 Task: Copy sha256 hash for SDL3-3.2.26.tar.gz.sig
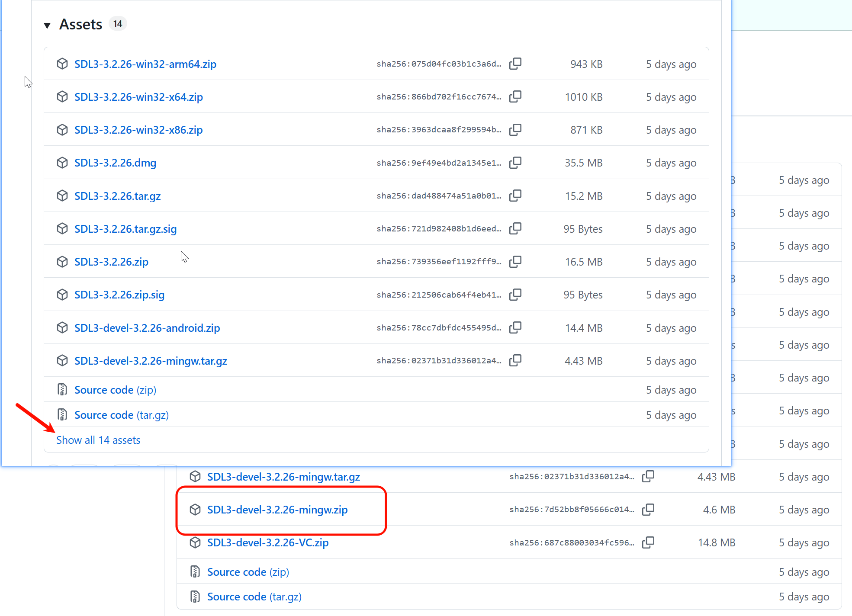point(515,228)
